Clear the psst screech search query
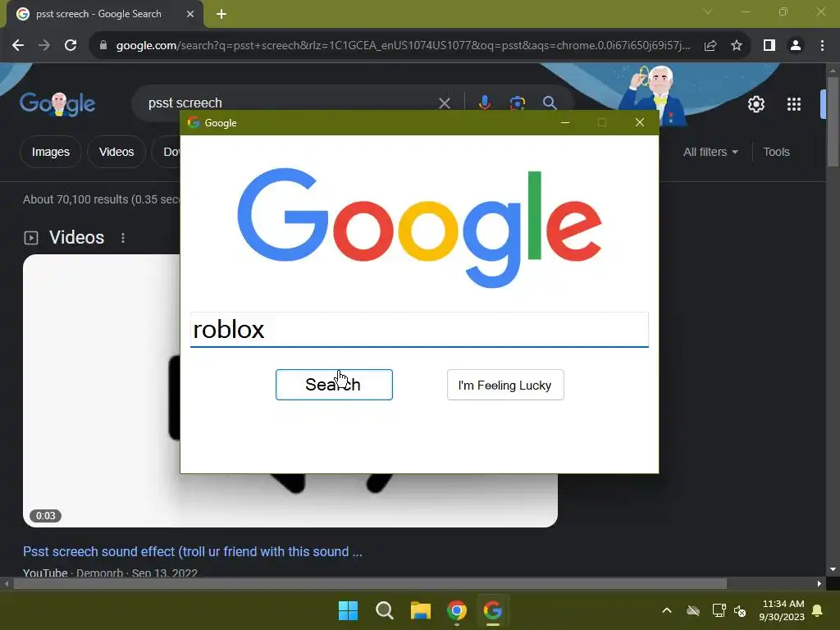This screenshot has height=630, width=840. point(444,103)
